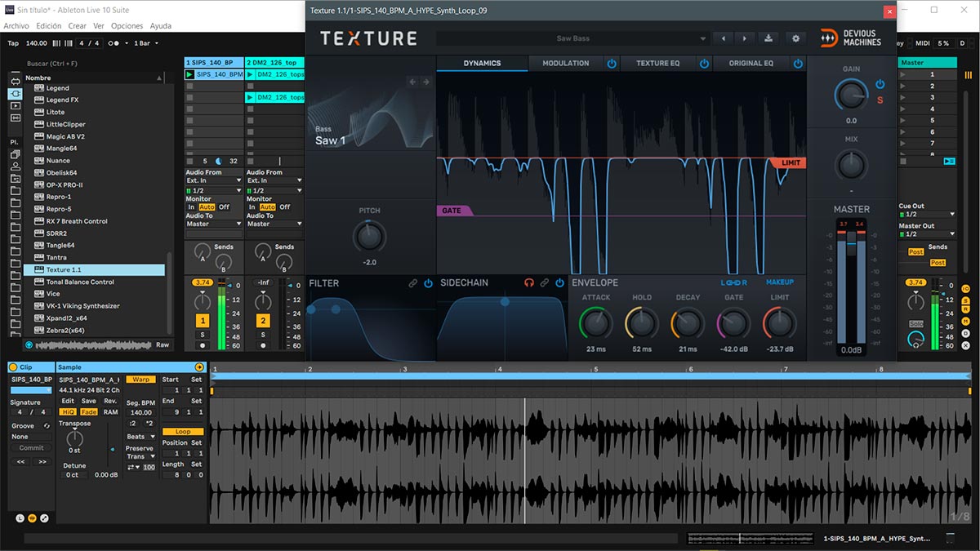
Task: Show the Launch box L icon
Action: (20, 518)
